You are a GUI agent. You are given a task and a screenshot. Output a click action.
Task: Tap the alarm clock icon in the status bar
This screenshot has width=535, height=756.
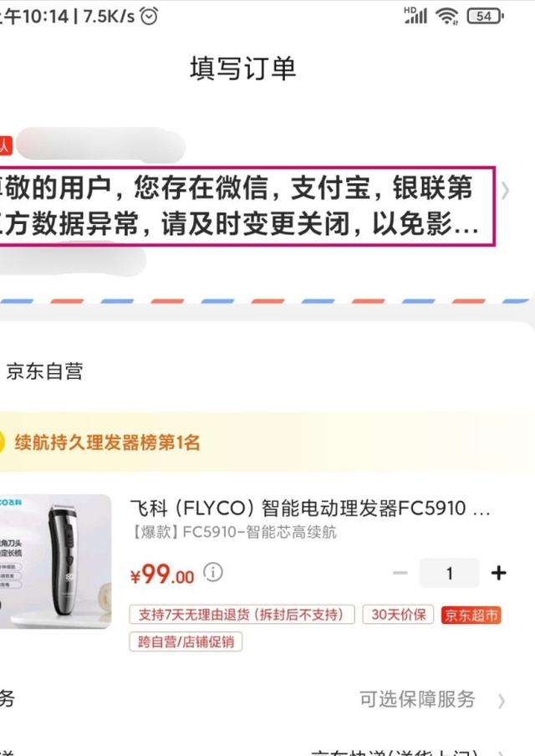coord(149,17)
